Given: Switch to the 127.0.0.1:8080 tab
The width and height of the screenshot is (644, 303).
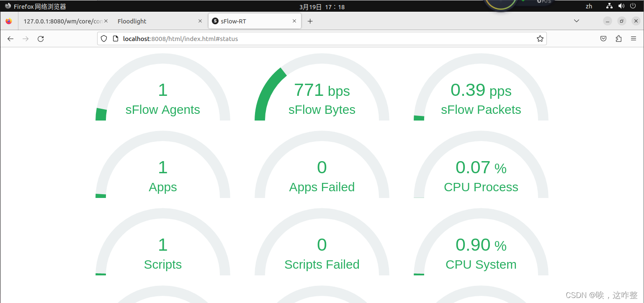Looking at the screenshot, I should coord(66,21).
